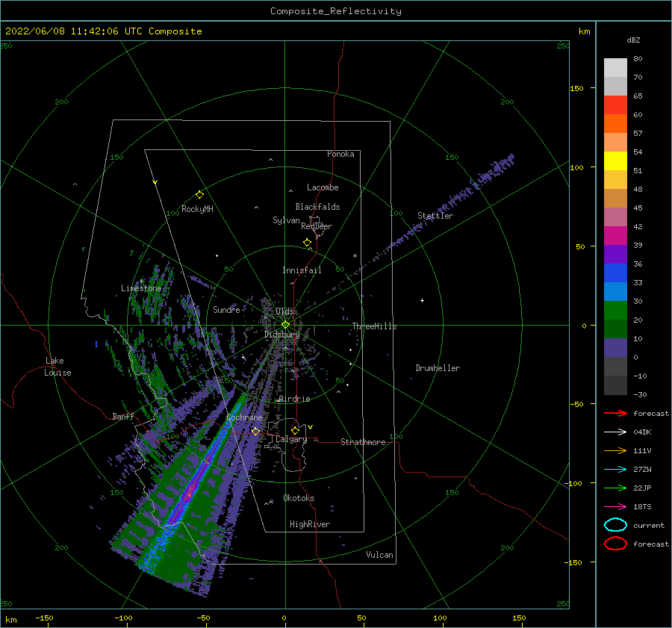Click the cyan 27ZW arrow icon
This screenshot has height=628, width=672.
(615, 470)
